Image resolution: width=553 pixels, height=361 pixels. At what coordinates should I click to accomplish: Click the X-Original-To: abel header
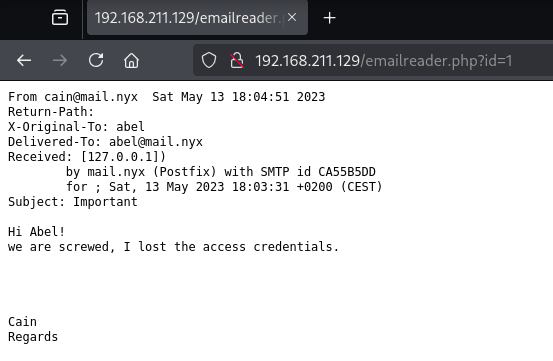coord(76,127)
